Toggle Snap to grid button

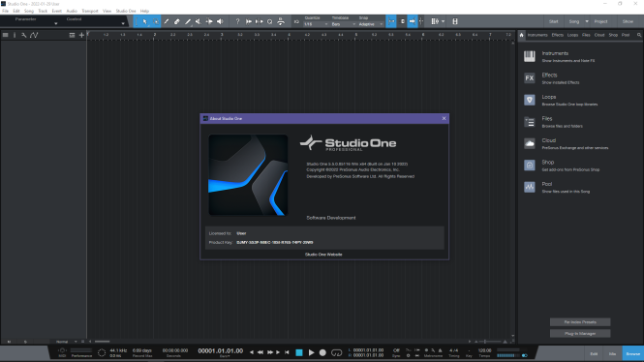(391, 21)
